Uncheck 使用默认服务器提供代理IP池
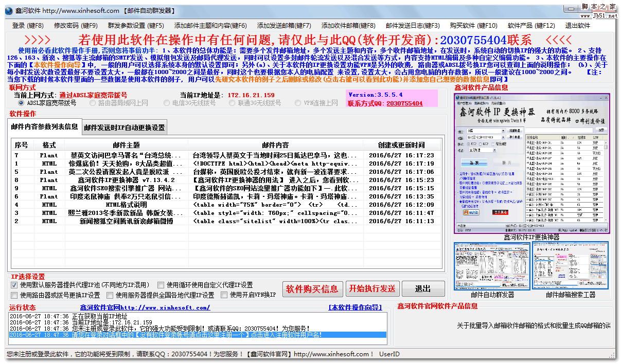Viewport: 621px width, 364px height. (x=13, y=285)
